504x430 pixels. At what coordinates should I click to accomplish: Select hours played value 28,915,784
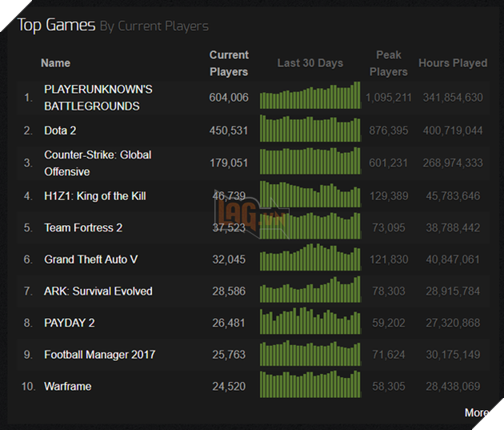pos(453,291)
